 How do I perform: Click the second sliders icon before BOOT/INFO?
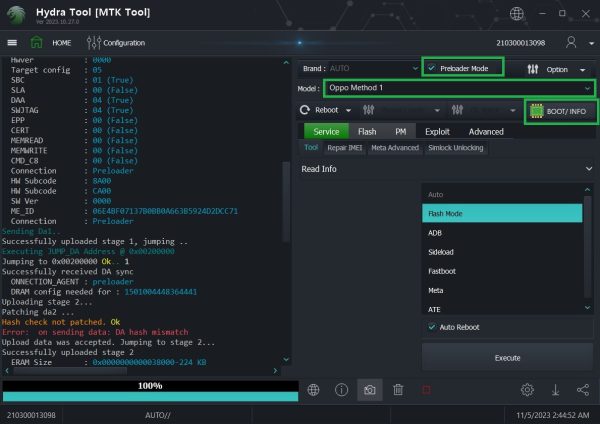457,110
